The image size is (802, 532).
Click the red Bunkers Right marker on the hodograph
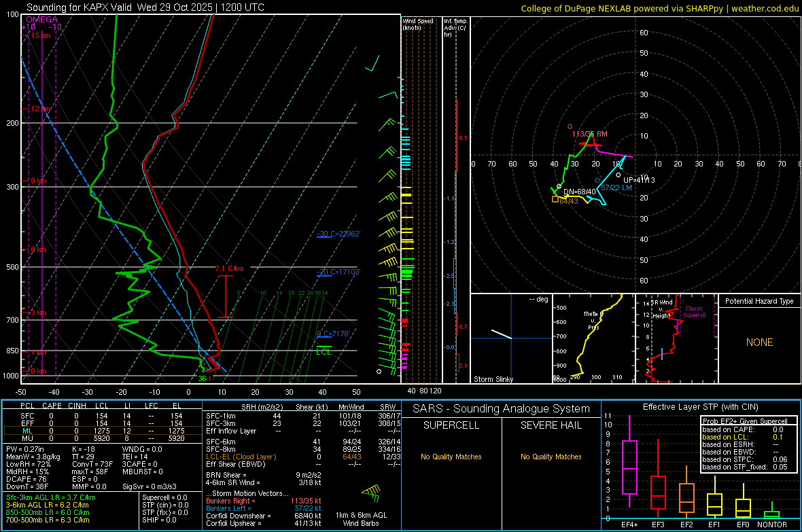(x=570, y=126)
